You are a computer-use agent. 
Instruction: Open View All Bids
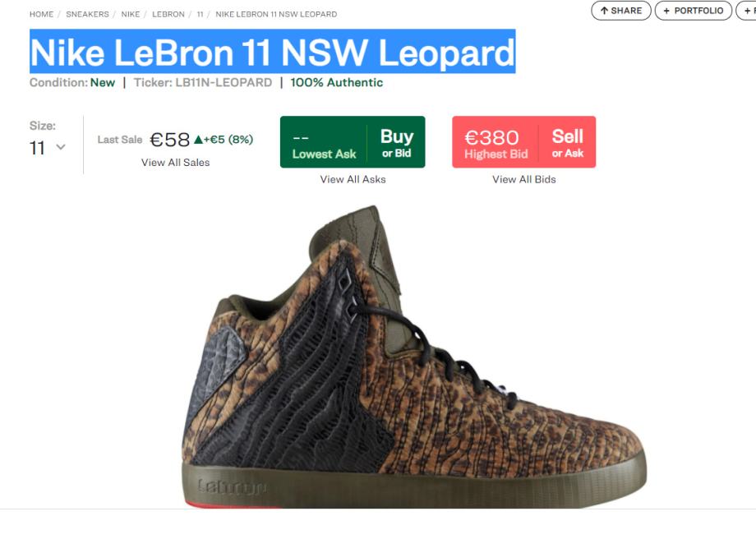524,179
